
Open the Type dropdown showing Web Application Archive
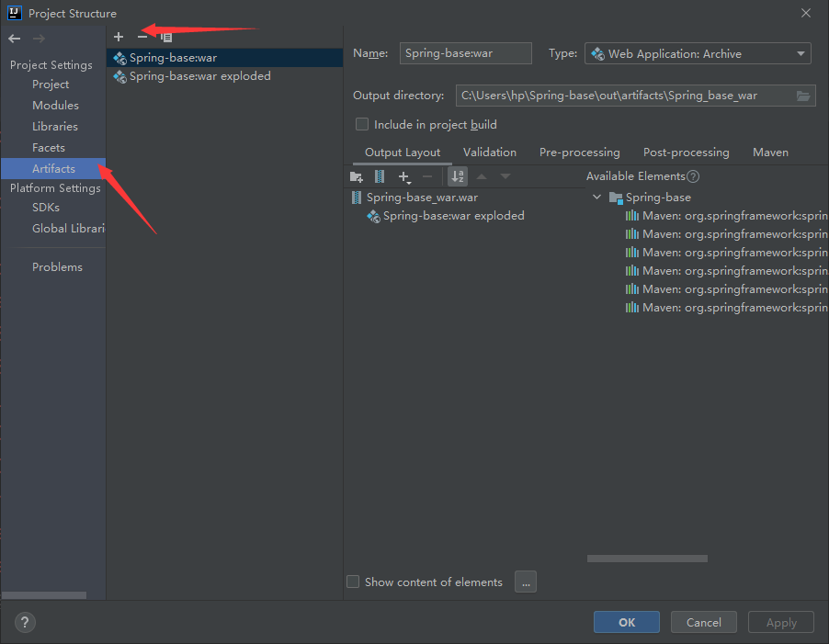800,52
